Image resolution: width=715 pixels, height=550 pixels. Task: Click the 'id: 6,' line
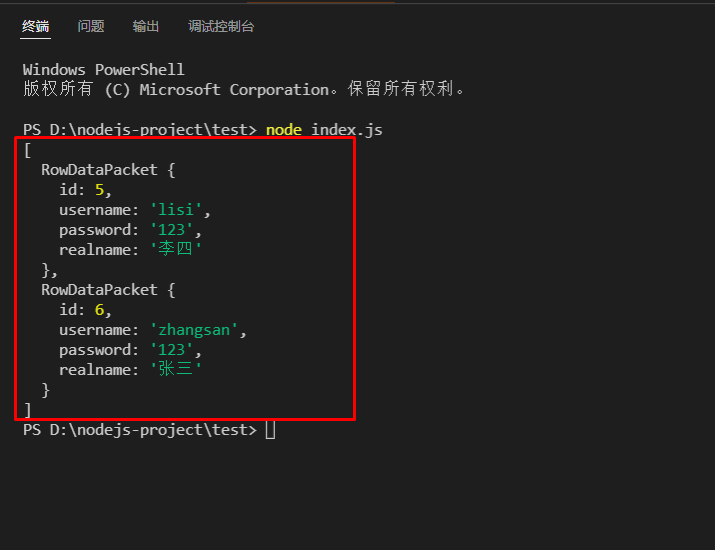(85, 310)
